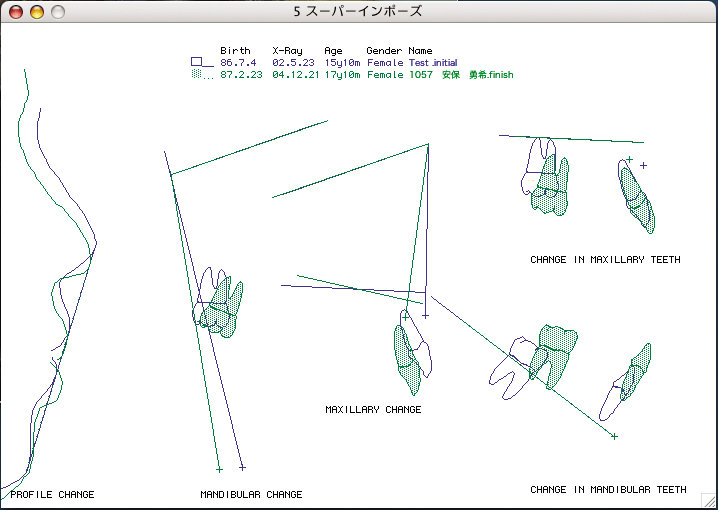Click the 'PROFILE CHANGE' label
718x510 pixels.
pyautogui.click(x=52, y=495)
